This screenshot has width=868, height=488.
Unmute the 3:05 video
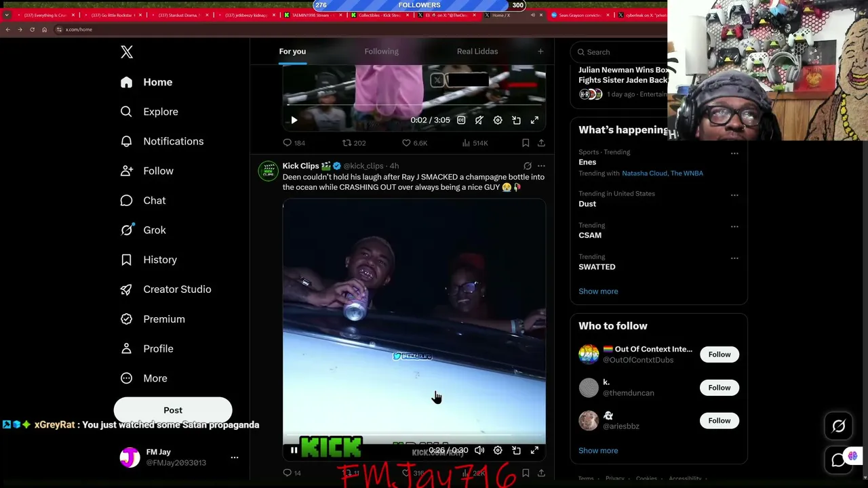click(x=479, y=120)
